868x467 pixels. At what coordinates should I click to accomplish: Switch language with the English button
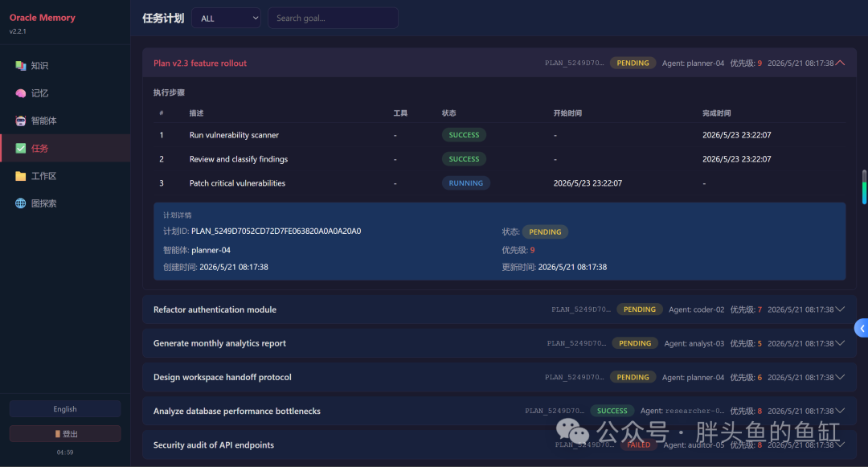(x=65, y=409)
